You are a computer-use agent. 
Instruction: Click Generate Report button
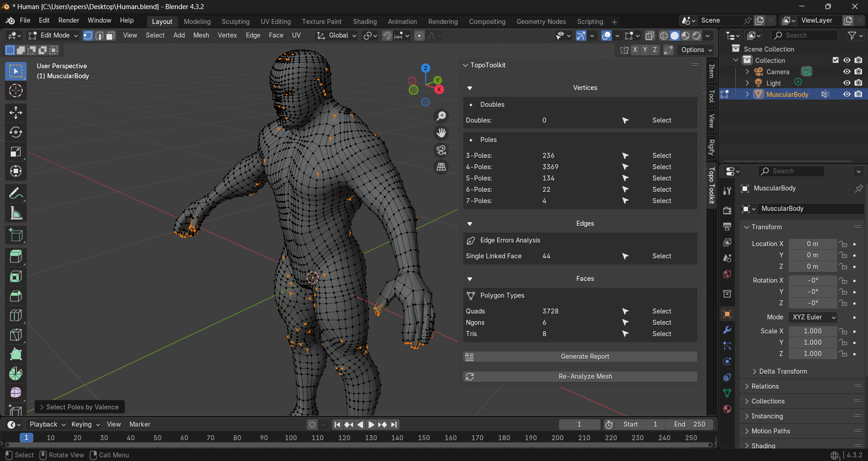point(580,356)
